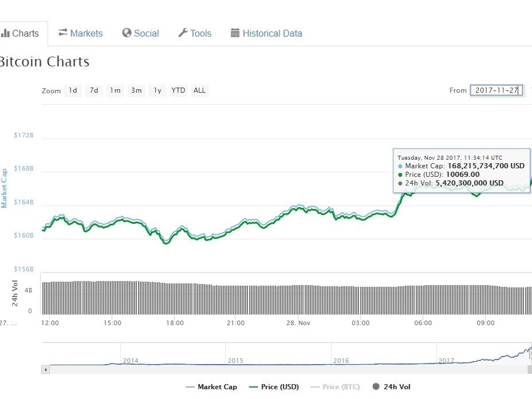The height and width of the screenshot is (399, 532).
Task: Click the globe icon beside Social
Action: coord(127,33)
